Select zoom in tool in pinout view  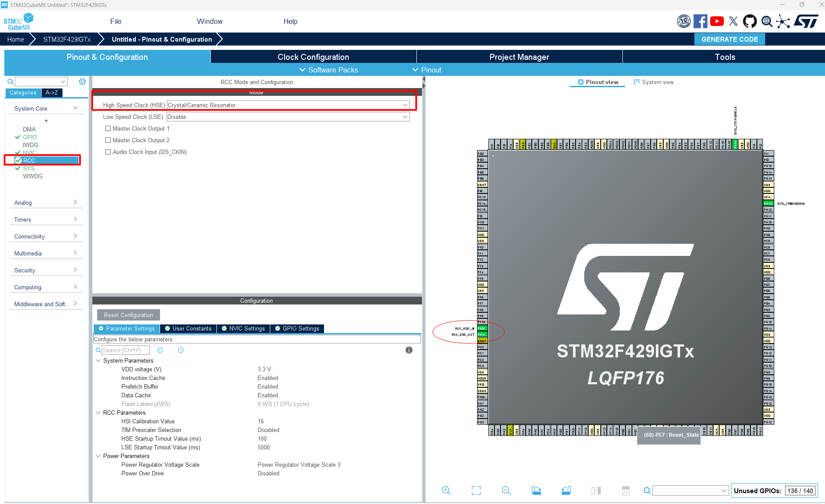446,491
